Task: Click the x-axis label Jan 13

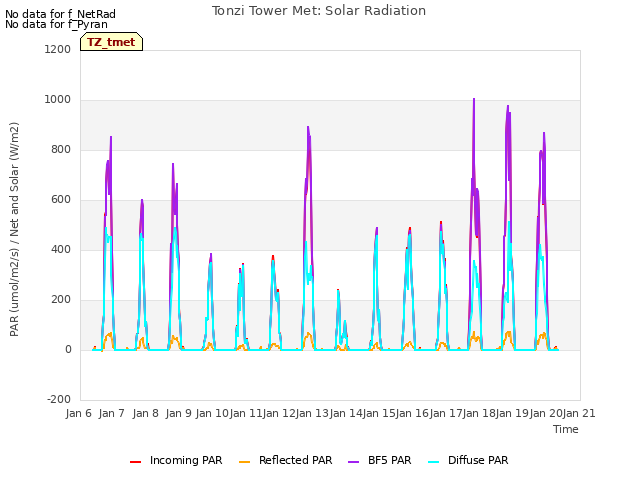Action: point(312,413)
